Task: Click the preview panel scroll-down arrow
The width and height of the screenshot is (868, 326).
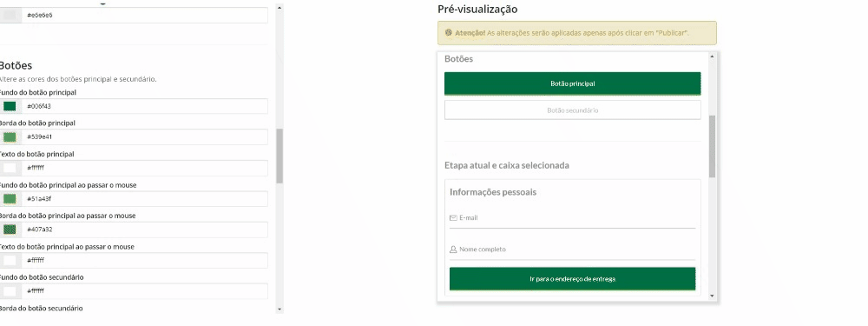Action: pos(712,296)
